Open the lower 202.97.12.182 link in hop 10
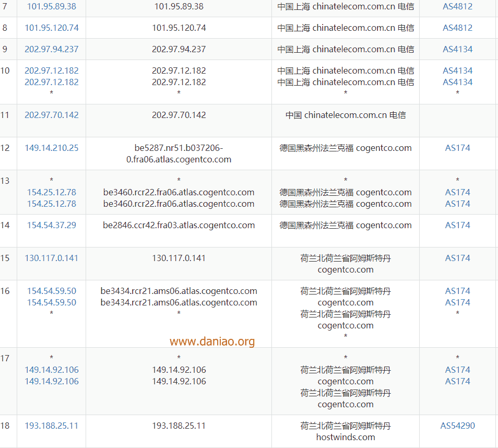 (52, 82)
